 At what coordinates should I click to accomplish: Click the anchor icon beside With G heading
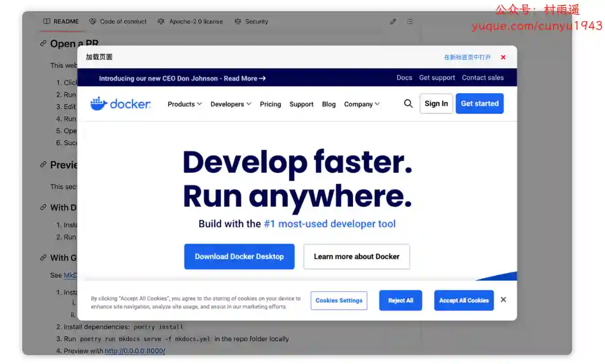[x=43, y=258]
